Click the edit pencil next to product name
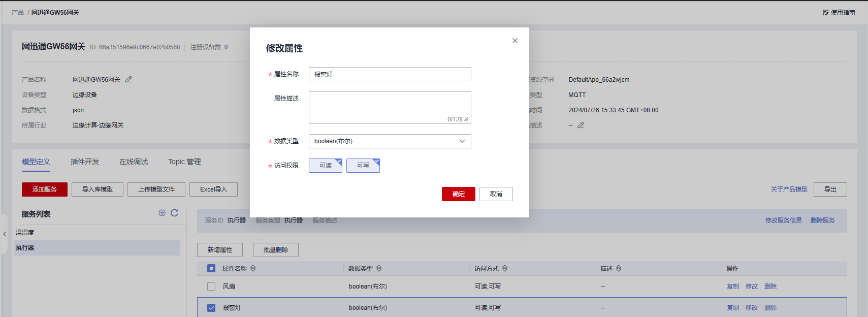The height and width of the screenshot is (317, 868). tap(128, 80)
